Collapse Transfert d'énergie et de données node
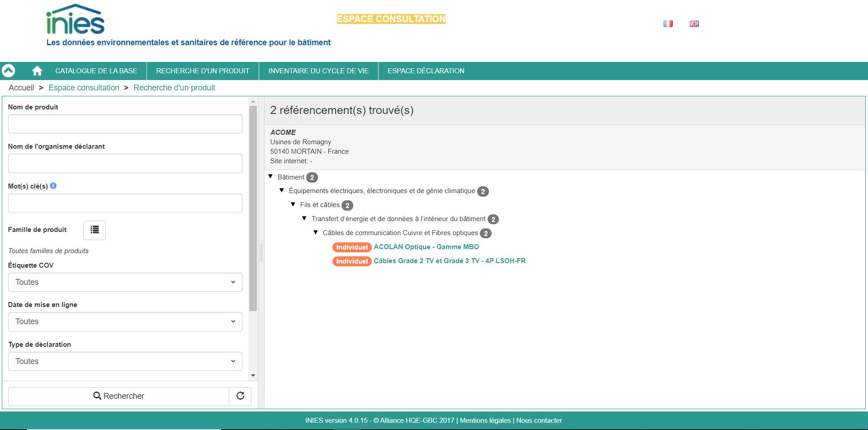 (x=304, y=219)
